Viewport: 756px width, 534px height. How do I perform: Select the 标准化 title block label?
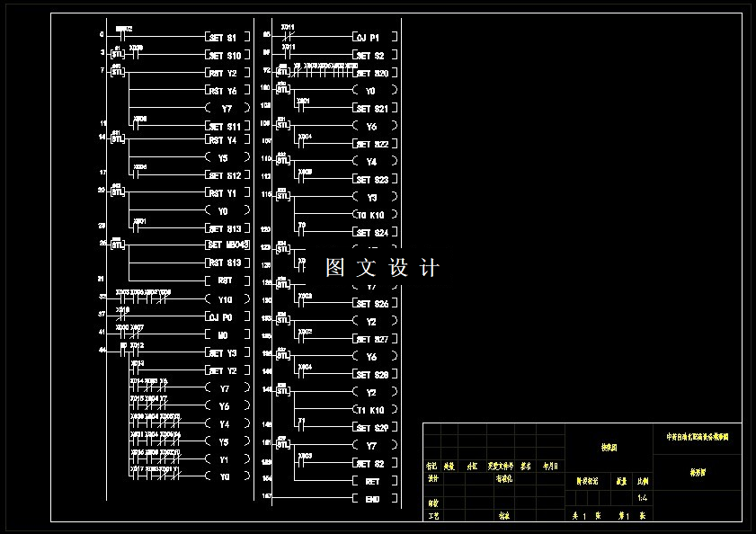tap(503, 478)
